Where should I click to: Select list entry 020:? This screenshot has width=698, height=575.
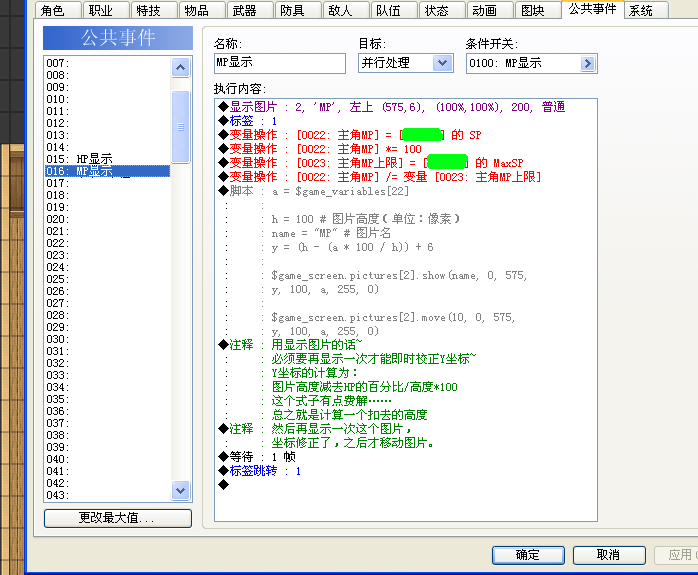[107, 219]
